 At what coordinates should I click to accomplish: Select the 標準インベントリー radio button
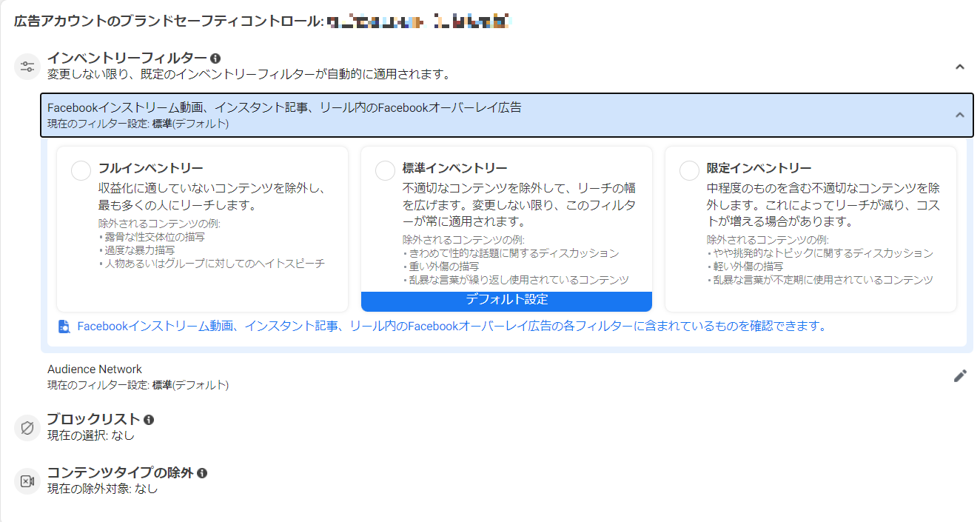(385, 170)
